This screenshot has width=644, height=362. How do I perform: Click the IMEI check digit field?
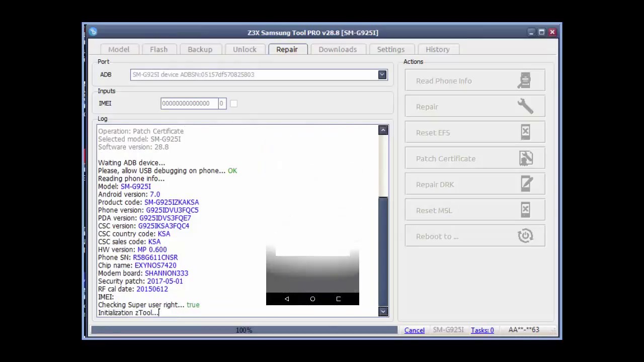pos(222,104)
